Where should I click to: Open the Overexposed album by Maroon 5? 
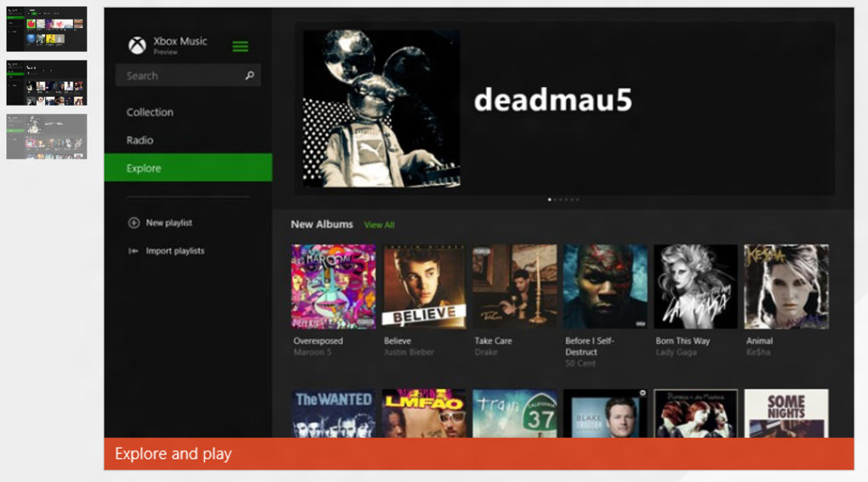(333, 287)
